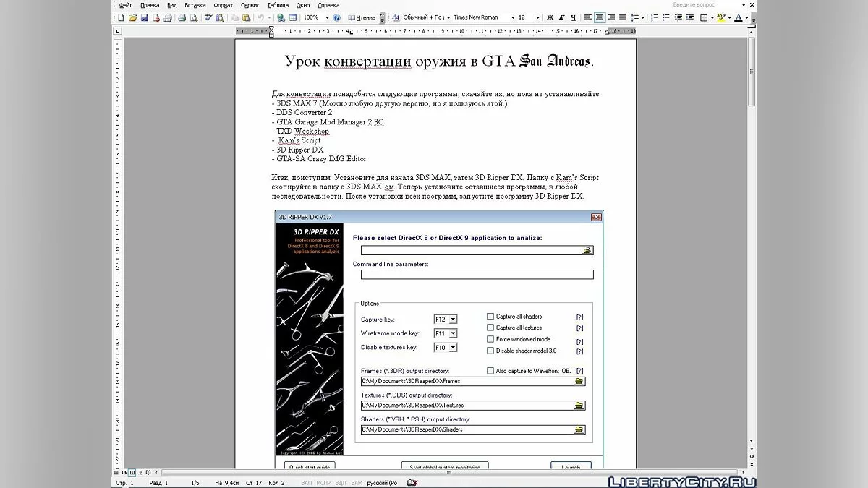Save the document with the floppy icon
This screenshot has width=868, height=488.
click(145, 17)
